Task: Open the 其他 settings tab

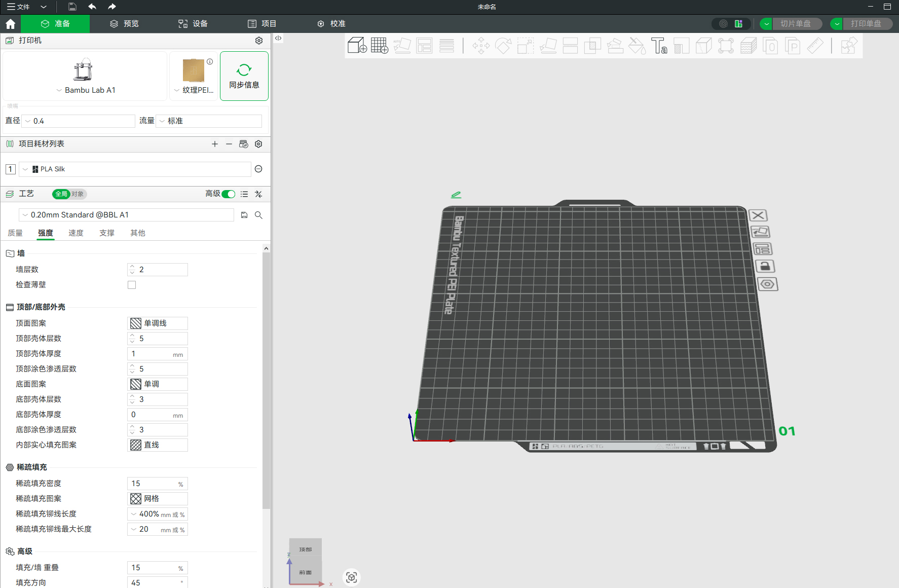Action: pyautogui.click(x=138, y=233)
